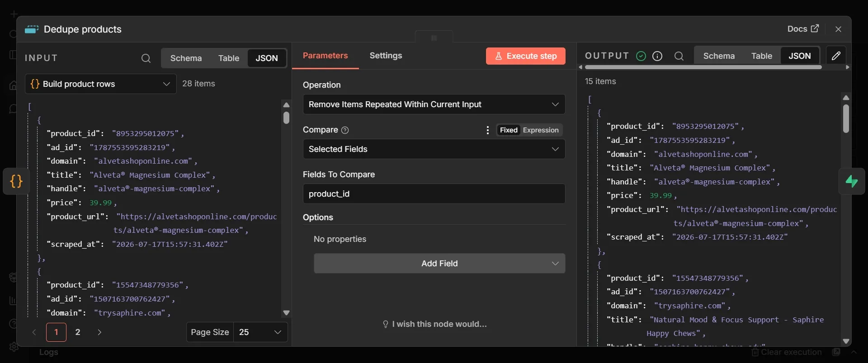The width and height of the screenshot is (868, 363).
Task: Click input ad_id "1787553595283219" value
Action: click(129, 147)
